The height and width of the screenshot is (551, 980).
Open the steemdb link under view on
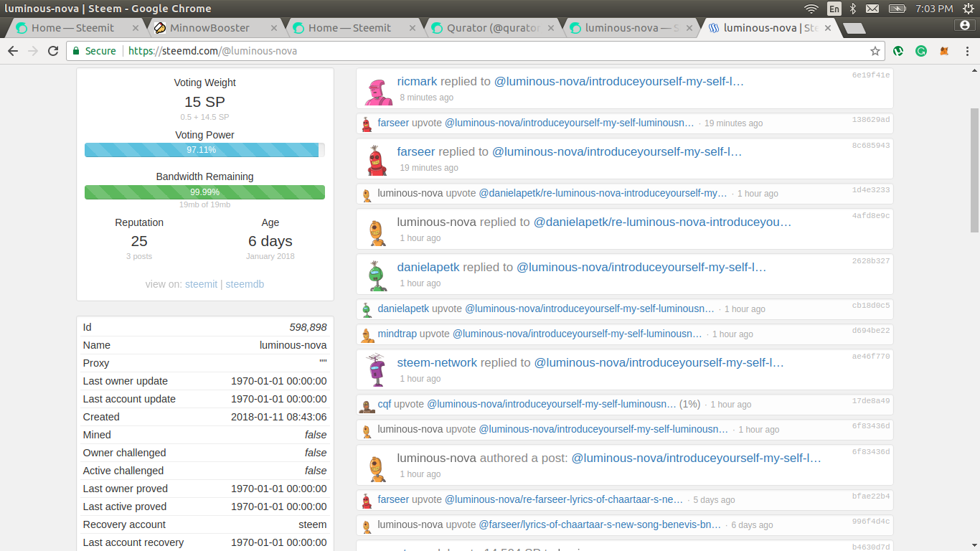tap(245, 284)
